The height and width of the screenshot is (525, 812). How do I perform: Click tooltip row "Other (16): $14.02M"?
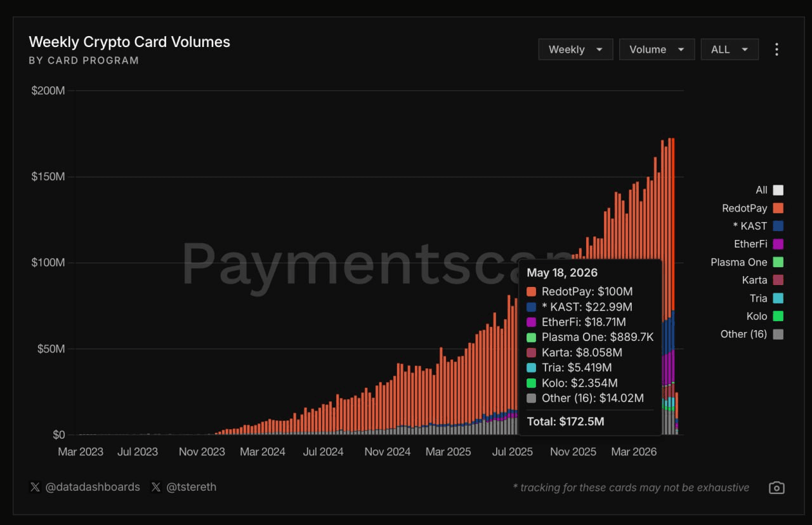tap(585, 398)
